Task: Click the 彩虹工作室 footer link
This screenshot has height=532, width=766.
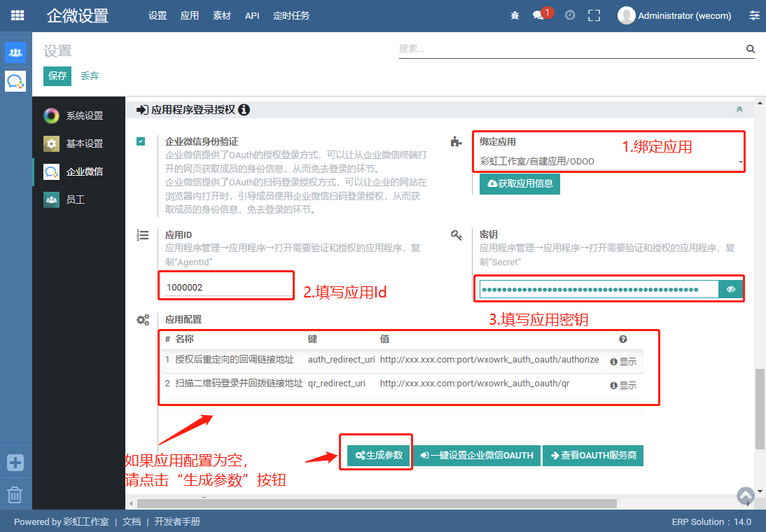Action: pyautogui.click(x=86, y=521)
